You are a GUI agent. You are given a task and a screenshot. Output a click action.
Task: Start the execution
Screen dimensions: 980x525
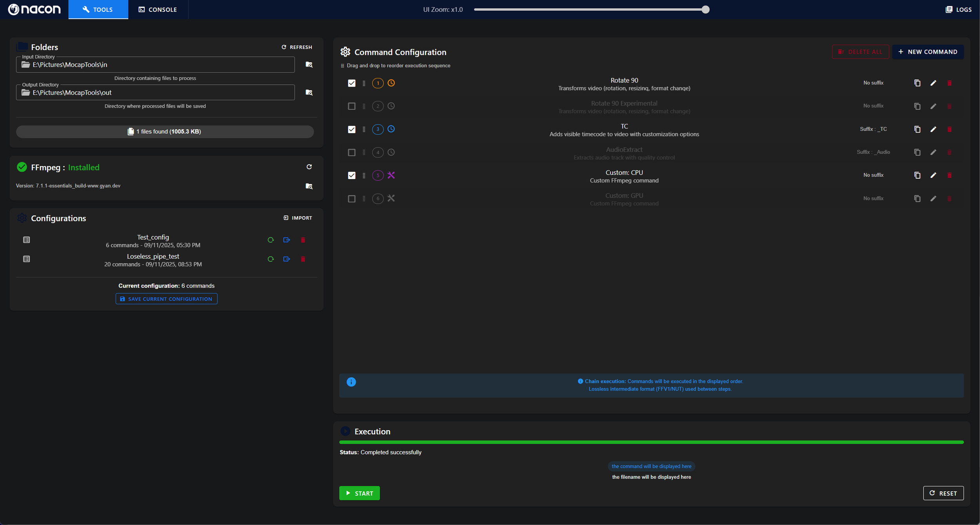pyautogui.click(x=359, y=493)
